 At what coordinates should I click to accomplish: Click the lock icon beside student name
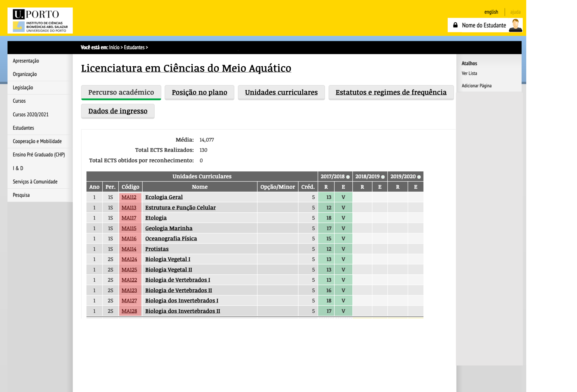tap(455, 25)
